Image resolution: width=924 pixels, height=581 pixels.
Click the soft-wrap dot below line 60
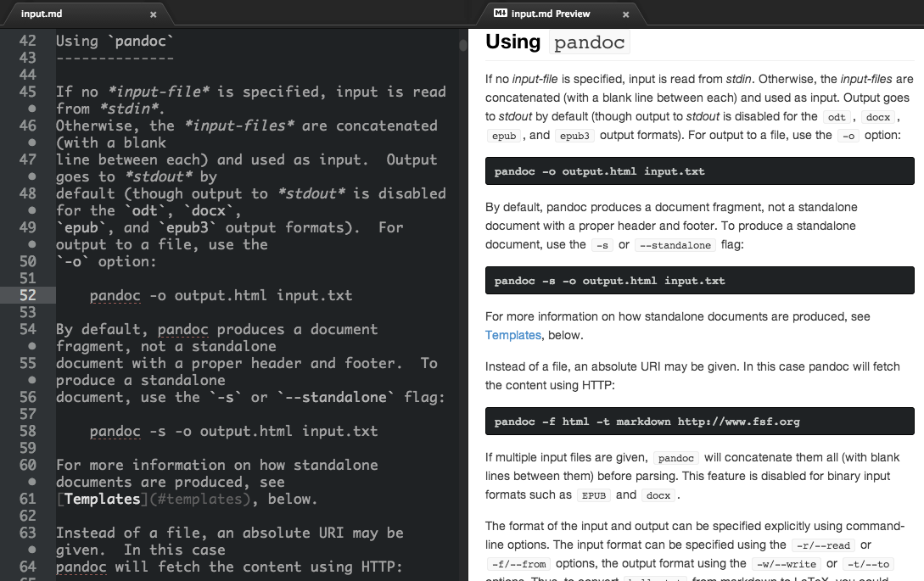[x=32, y=482]
